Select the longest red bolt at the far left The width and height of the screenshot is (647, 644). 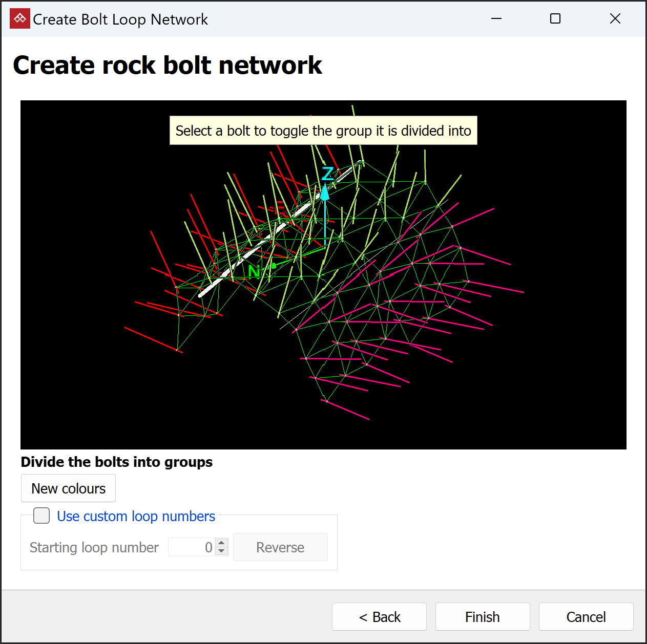coord(153,340)
